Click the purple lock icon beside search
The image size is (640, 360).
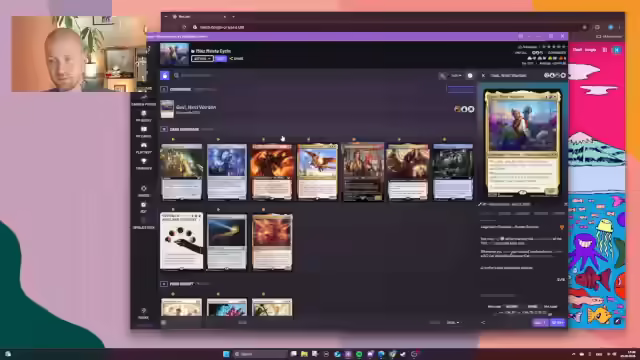[x=164, y=76]
